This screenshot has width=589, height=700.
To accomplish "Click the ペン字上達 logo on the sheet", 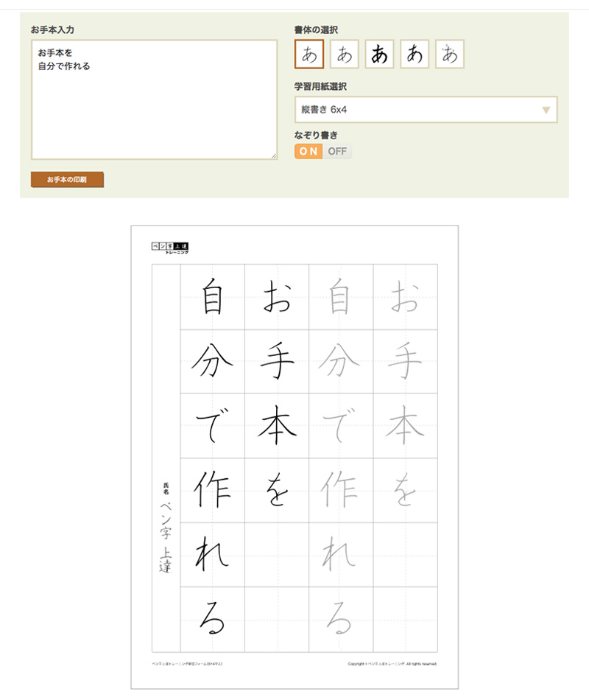I will click(169, 248).
